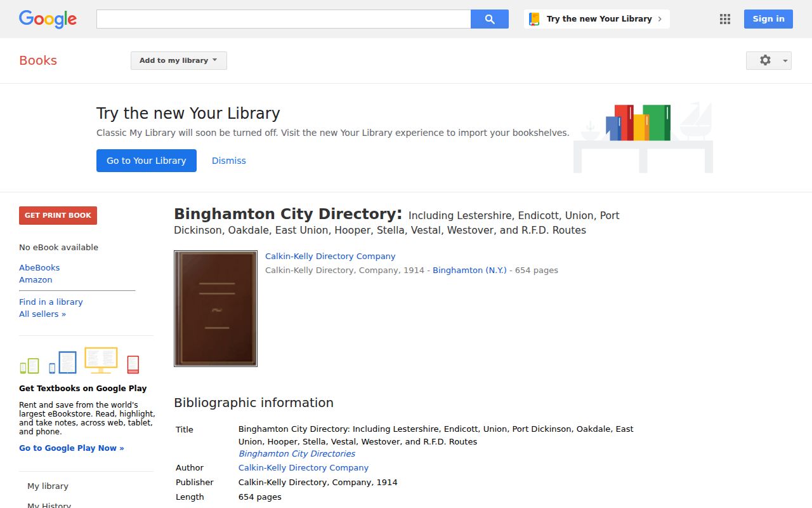Screen dimensions: 812x508
Task: Click the Google logo
Action: 48,19
